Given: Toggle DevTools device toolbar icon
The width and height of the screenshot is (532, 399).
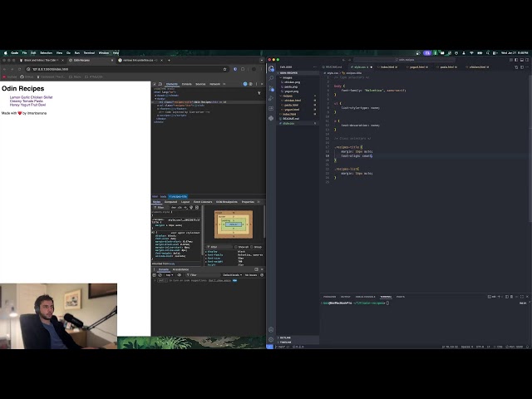Looking at the screenshot, I should click(160, 84).
